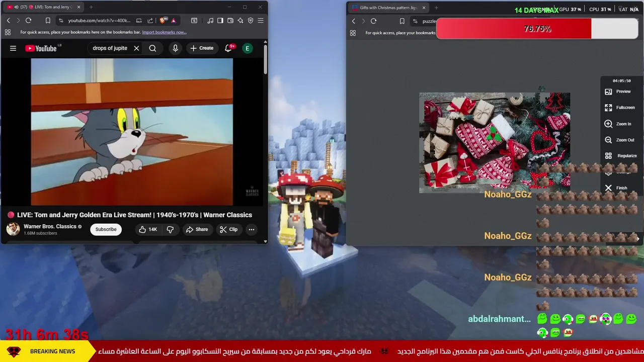Clear the YouTube search box text
Image resolution: width=644 pixels, height=362 pixels.
(136, 48)
